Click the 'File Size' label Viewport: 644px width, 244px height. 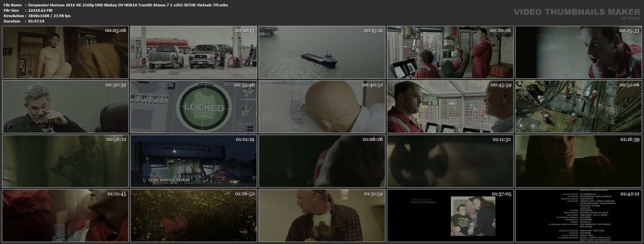11,10
